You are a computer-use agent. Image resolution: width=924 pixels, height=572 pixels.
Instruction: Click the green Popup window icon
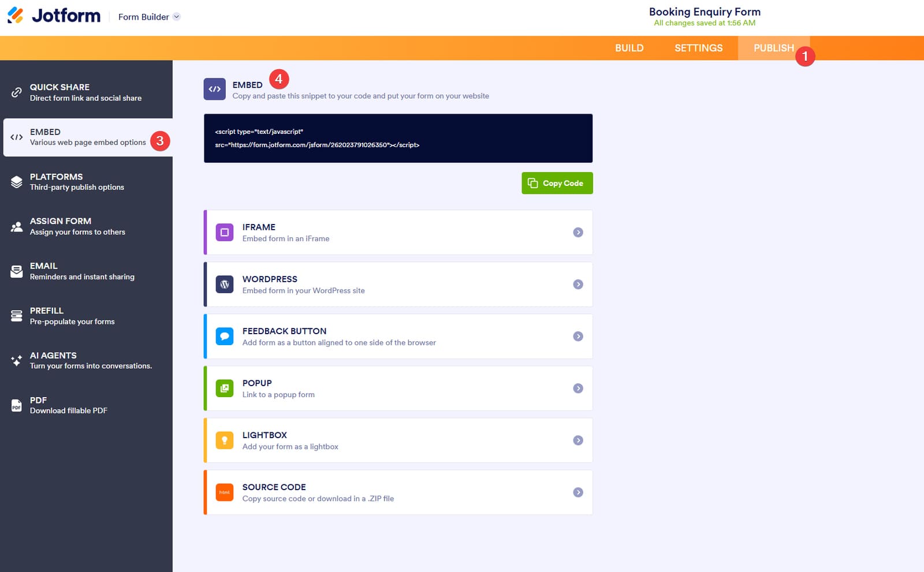point(225,388)
